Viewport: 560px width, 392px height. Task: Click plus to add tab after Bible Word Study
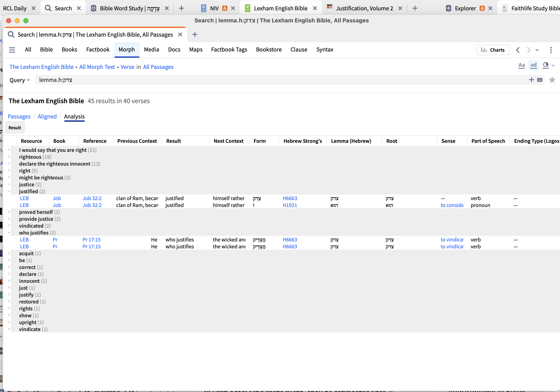pos(181,8)
